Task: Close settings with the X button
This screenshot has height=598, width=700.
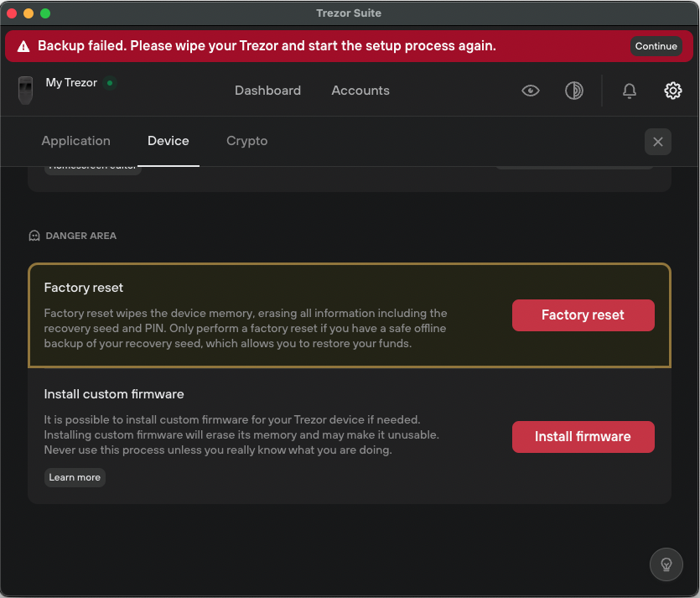Action: [657, 142]
